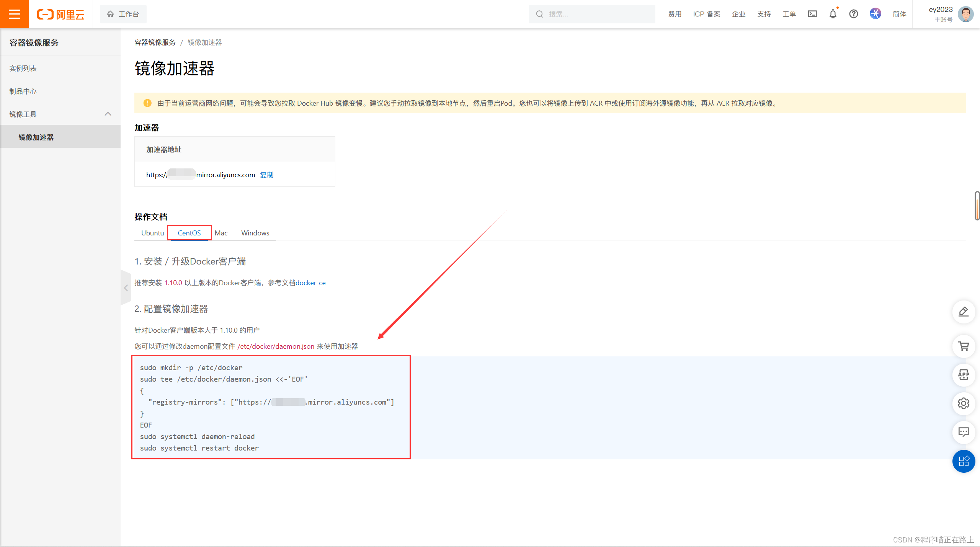Open the docker-ce documentation link
The image size is (980, 547).
point(310,283)
